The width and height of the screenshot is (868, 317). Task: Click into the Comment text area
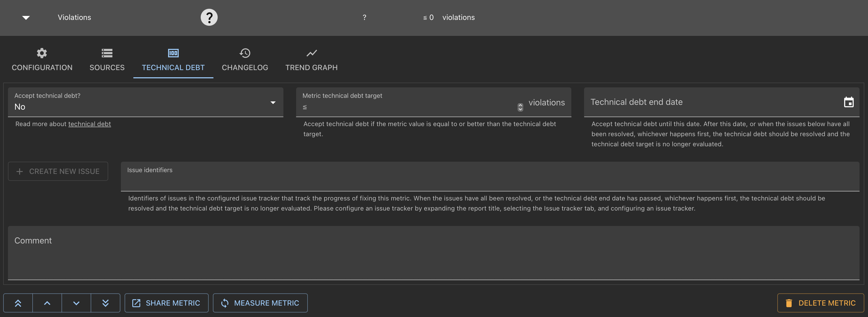click(x=434, y=253)
